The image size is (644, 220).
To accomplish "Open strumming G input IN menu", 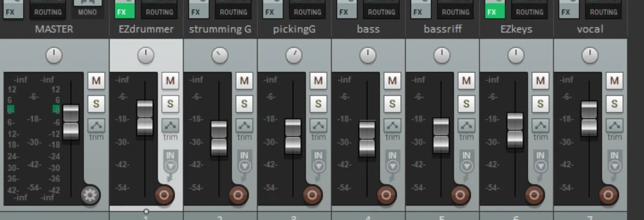I will tap(244, 161).
